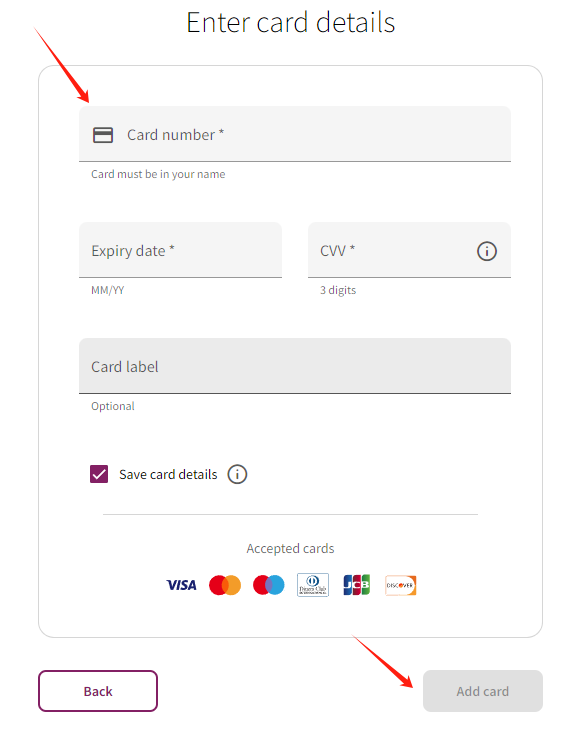Click the Save card details label
The height and width of the screenshot is (742, 570).
168,474
